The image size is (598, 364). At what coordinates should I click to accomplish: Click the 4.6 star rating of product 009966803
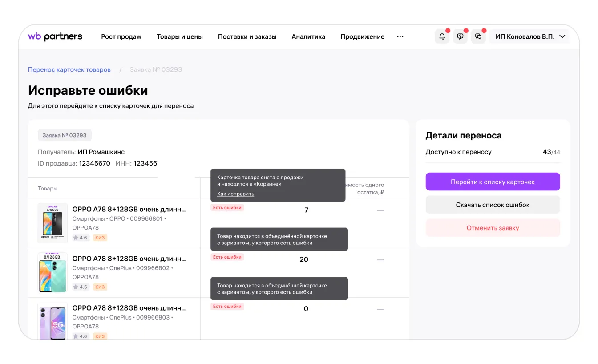(81, 336)
